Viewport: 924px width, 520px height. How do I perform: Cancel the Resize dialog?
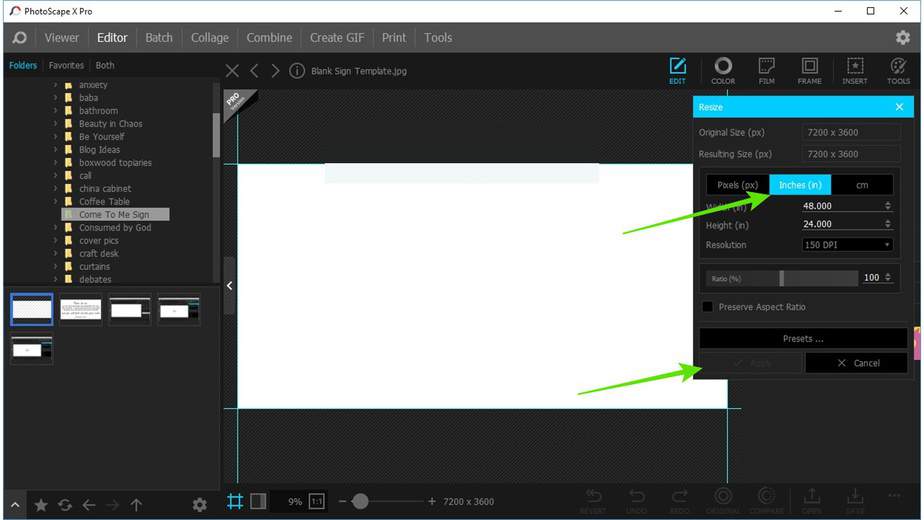pos(857,363)
